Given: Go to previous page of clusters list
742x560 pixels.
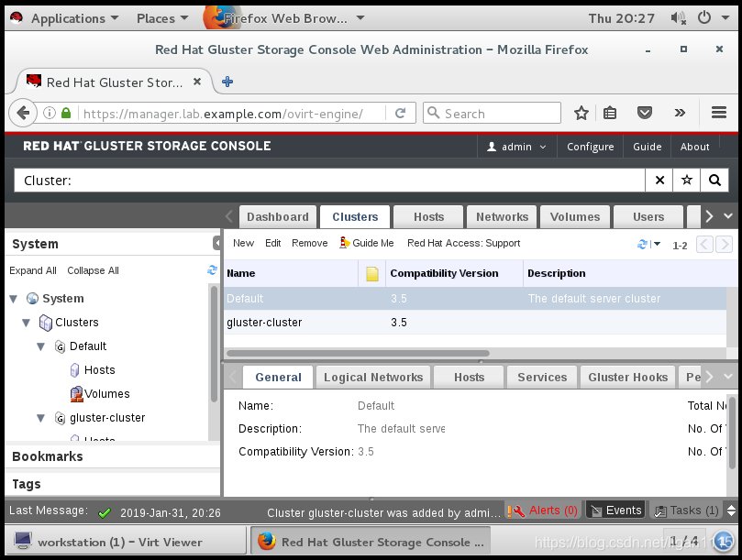Looking at the screenshot, I should click(704, 245).
